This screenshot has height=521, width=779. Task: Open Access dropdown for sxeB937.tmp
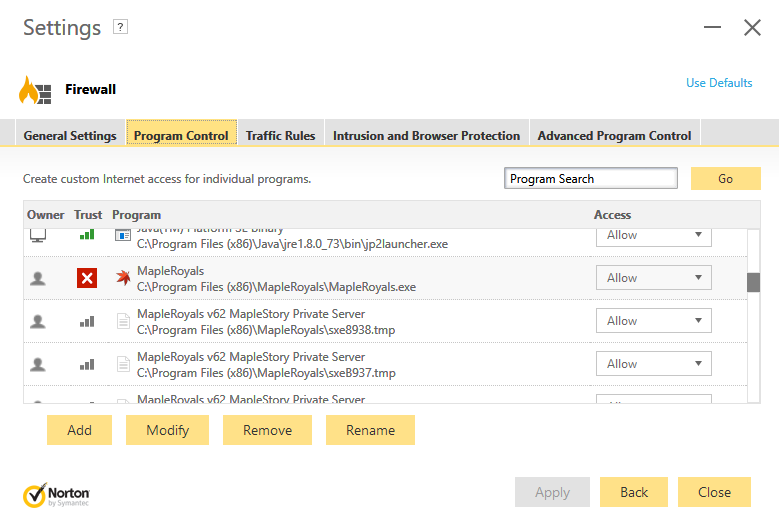[x=654, y=364]
